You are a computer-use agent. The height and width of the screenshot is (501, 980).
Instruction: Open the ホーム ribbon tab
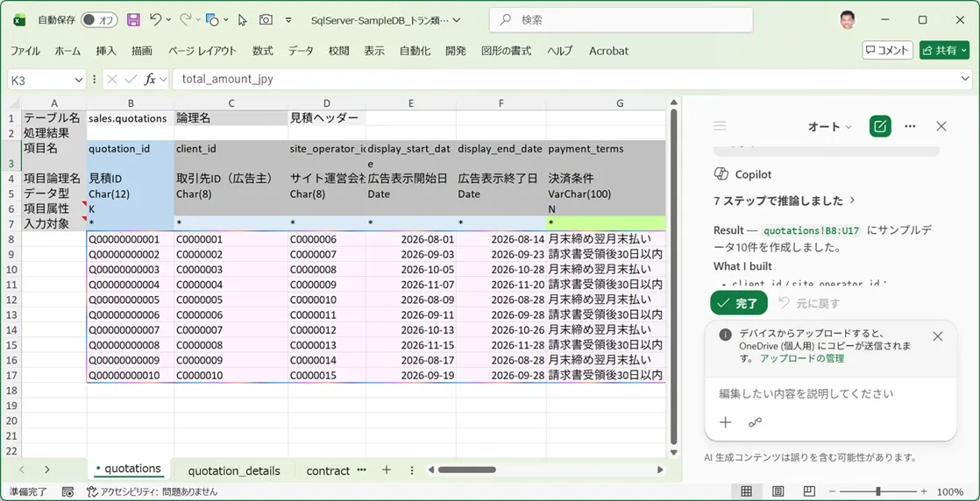point(67,51)
